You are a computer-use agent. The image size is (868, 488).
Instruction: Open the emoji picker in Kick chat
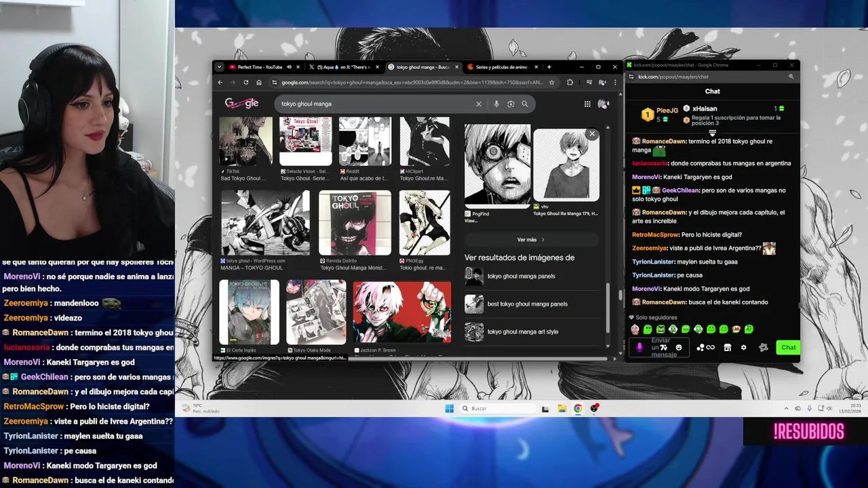679,348
